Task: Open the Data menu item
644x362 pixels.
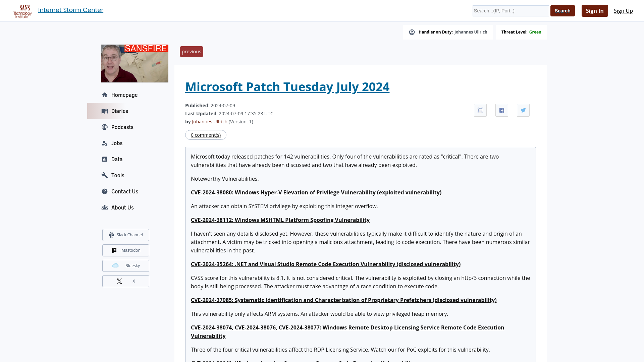Action: point(117,159)
